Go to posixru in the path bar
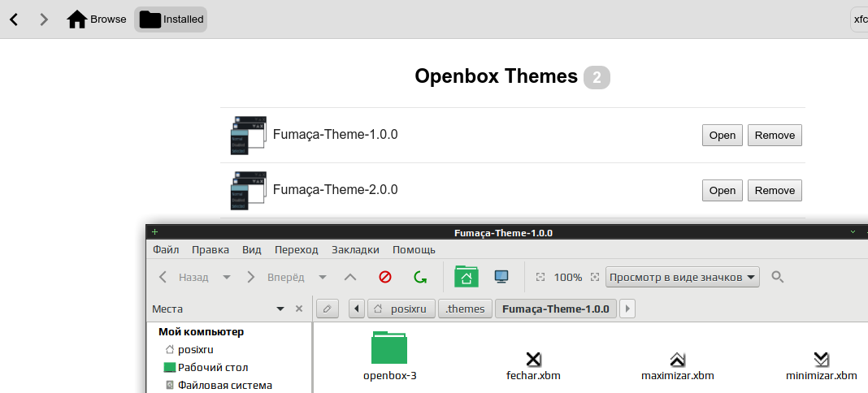 click(401, 309)
